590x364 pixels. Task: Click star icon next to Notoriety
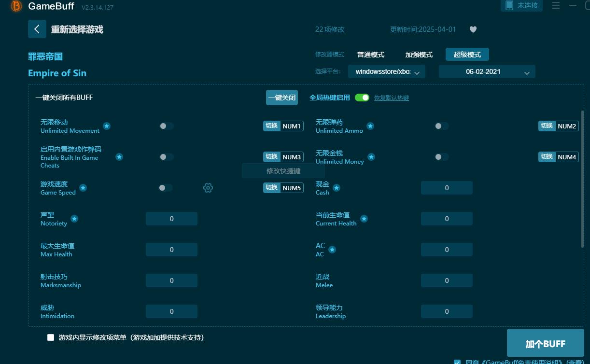tap(74, 219)
